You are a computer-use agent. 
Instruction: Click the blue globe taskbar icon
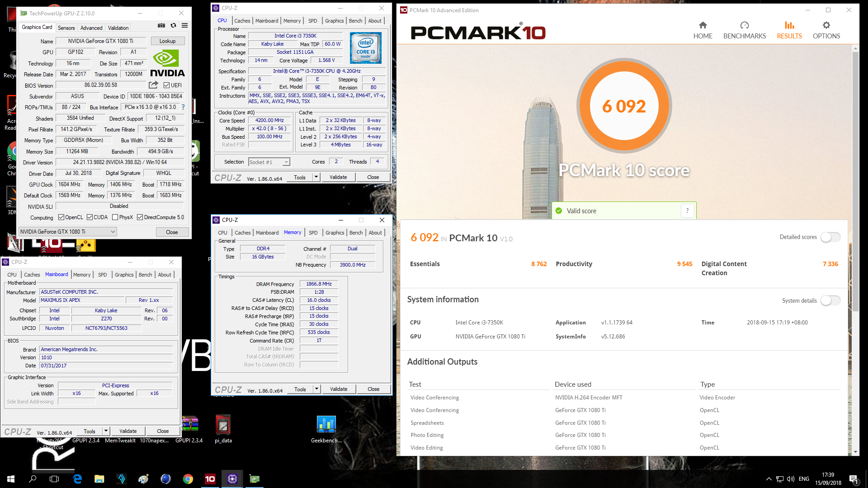(x=166, y=479)
